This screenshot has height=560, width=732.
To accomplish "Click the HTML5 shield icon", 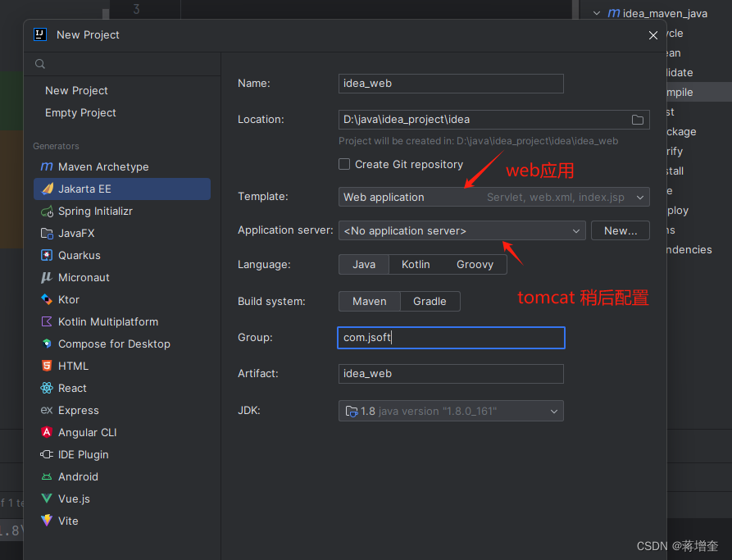I will coord(47,366).
